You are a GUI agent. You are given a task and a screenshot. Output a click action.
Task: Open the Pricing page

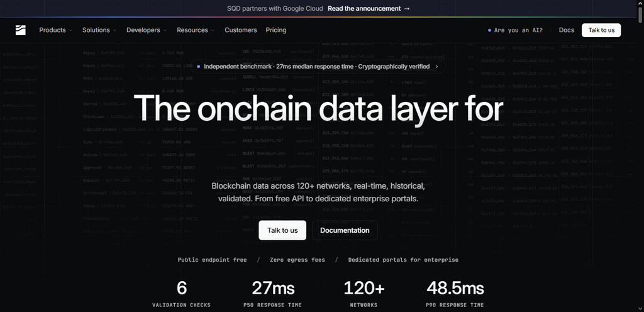click(x=276, y=30)
